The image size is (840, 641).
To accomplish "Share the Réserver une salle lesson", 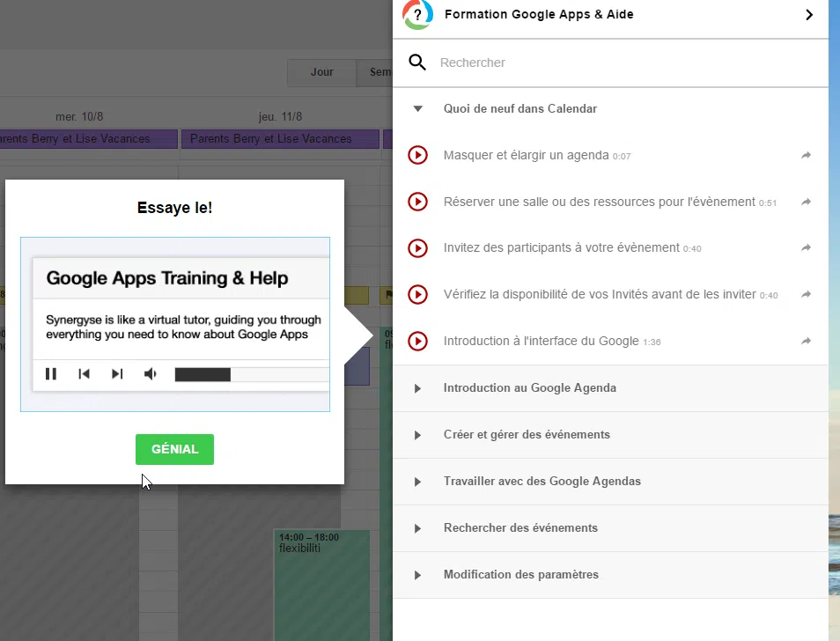I will pos(806,202).
